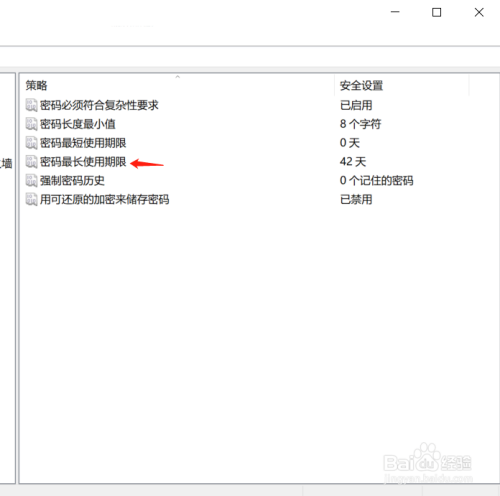The image size is (500, 496).
Task: Click the 8 个字符 setting value
Action: point(360,124)
